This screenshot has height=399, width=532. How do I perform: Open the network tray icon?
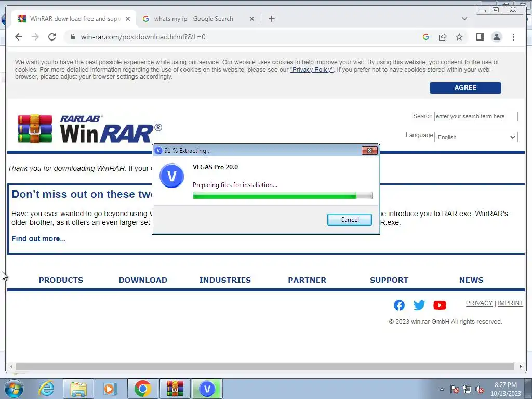467,389
